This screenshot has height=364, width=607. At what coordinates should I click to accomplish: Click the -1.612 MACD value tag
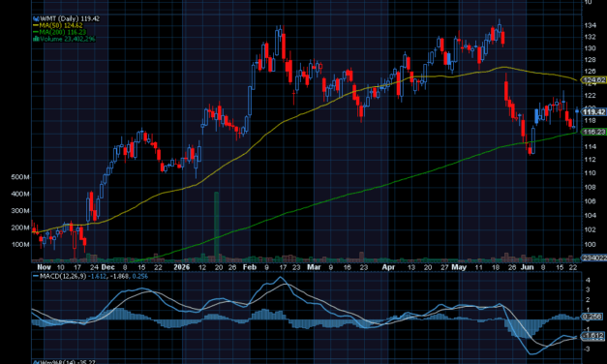[592, 336]
